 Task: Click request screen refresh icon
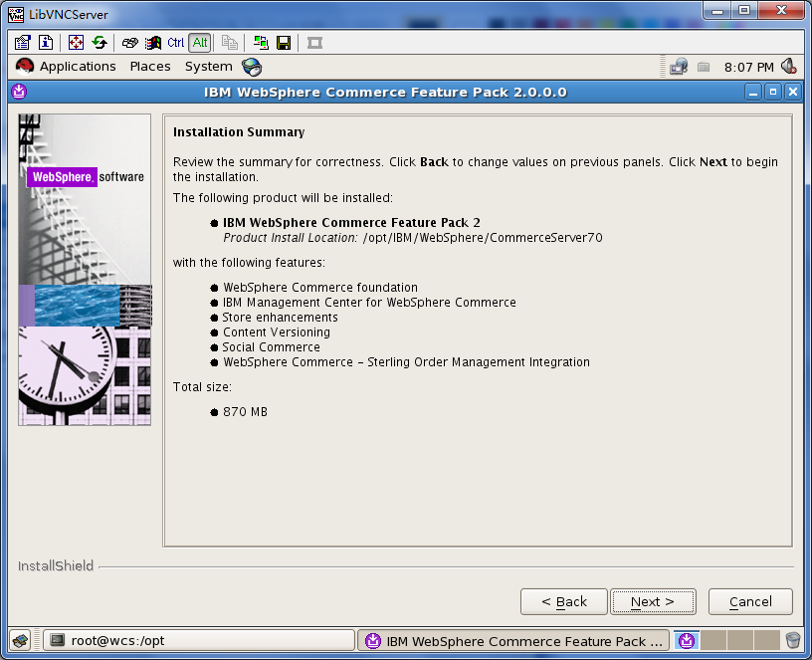[x=100, y=43]
